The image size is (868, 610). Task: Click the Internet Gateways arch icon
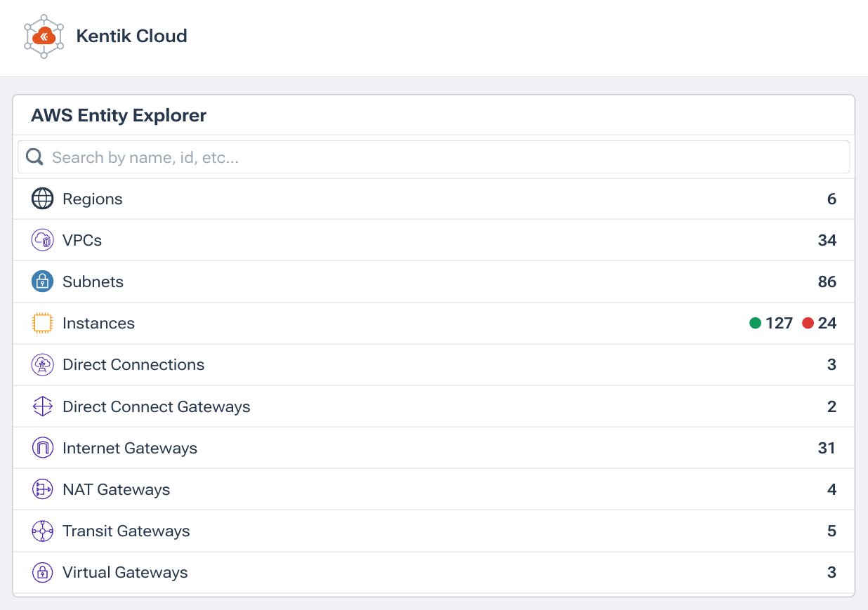[x=43, y=448]
